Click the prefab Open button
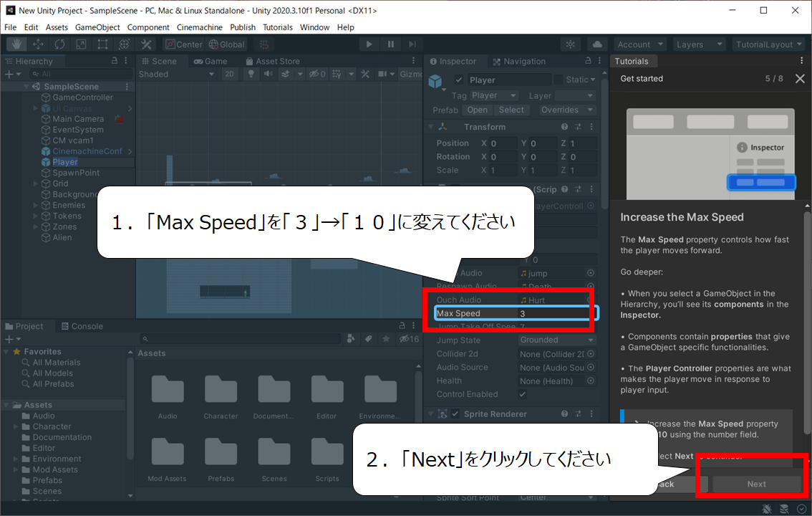Viewport: 812px width, 516px height. 477,110
